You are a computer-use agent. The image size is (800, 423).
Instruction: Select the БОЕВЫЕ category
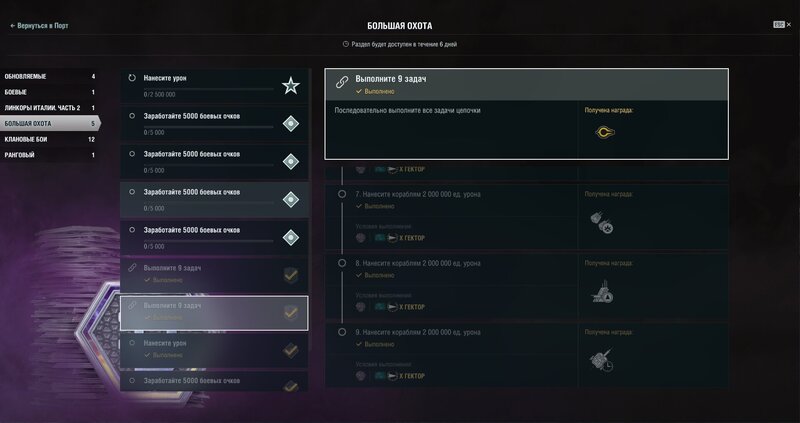(x=49, y=92)
